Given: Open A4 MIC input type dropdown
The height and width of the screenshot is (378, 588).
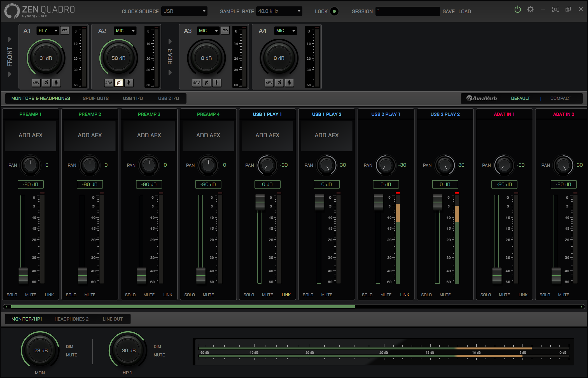Looking at the screenshot, I should click(286, 31).
